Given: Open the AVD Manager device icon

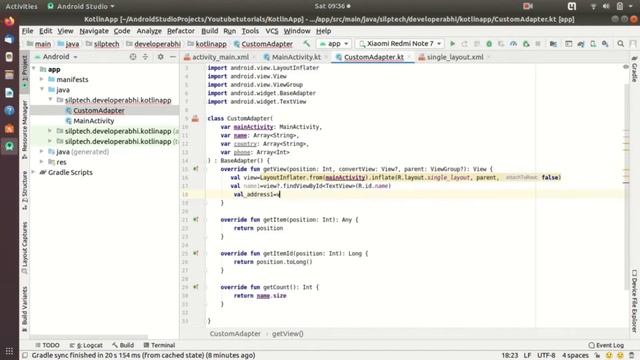Looking at the screenshot, I should (x=593, y=43).
